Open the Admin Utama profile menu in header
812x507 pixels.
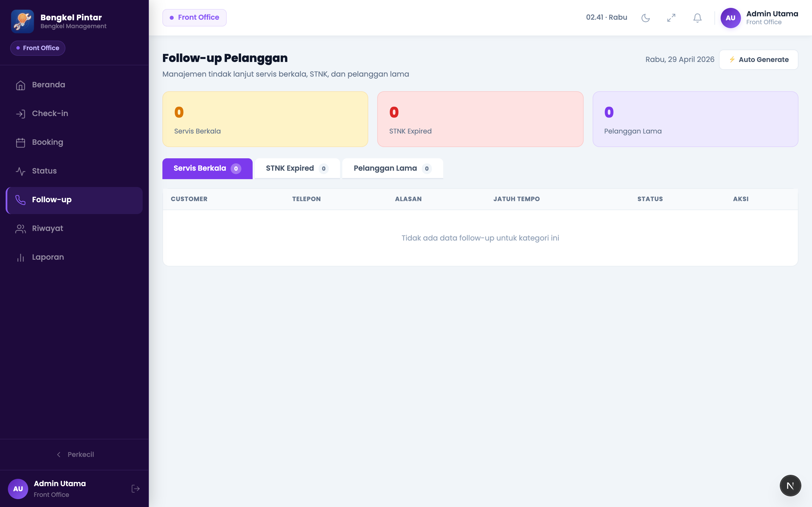(759, 18)
